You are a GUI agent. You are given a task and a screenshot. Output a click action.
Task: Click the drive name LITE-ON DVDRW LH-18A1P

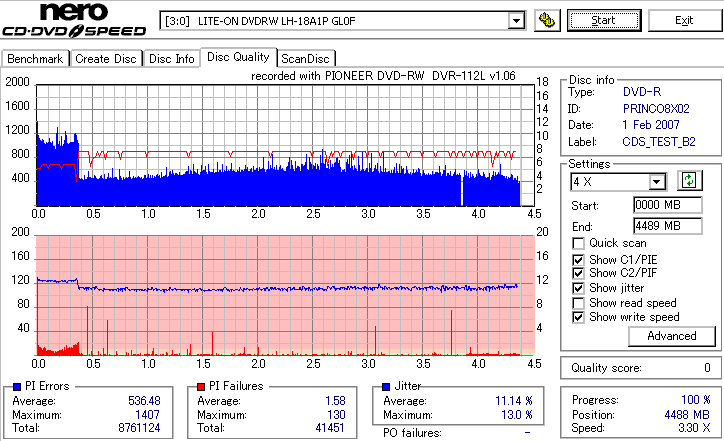[277, 21]
